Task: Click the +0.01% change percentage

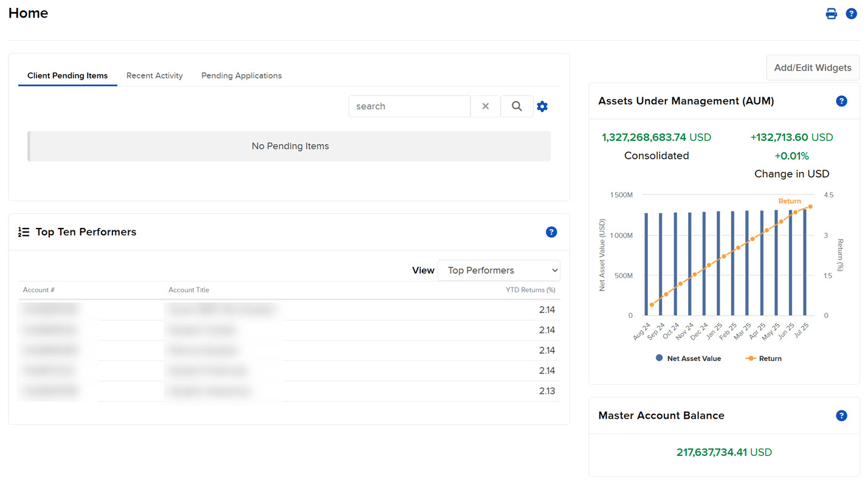Action: point(791,156)
